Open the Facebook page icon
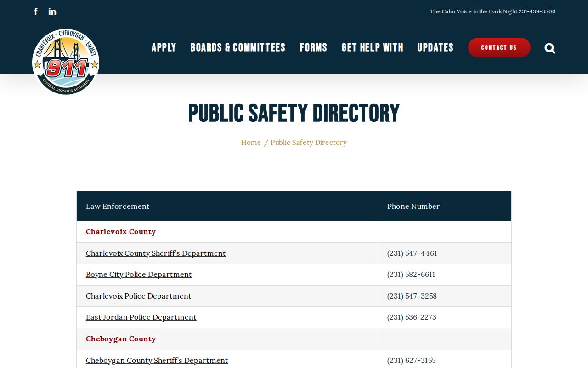 point(36,11)
